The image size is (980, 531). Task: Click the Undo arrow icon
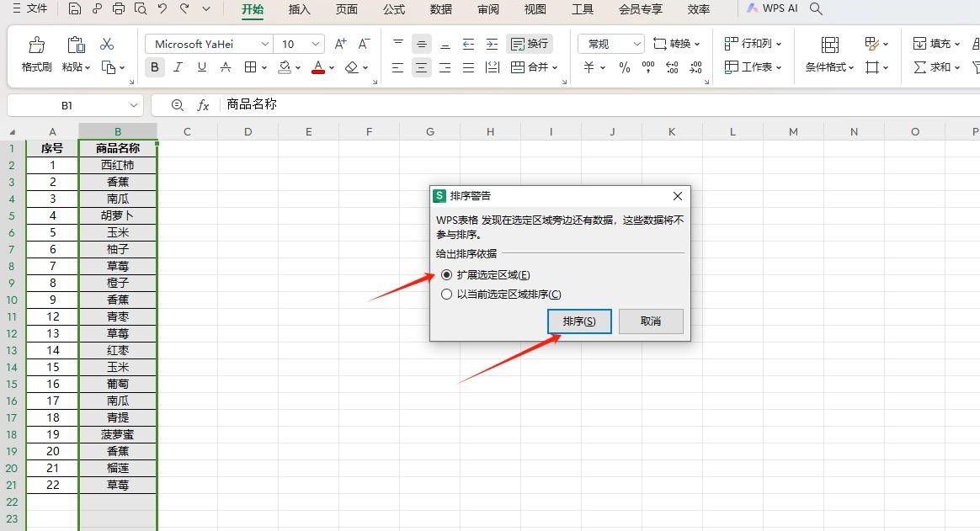162,9
